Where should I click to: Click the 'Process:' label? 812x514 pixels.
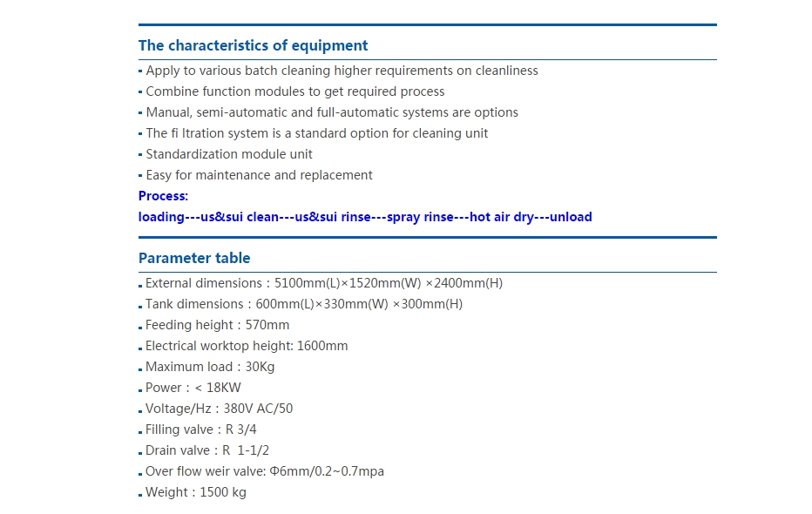[x=163, y=196]
